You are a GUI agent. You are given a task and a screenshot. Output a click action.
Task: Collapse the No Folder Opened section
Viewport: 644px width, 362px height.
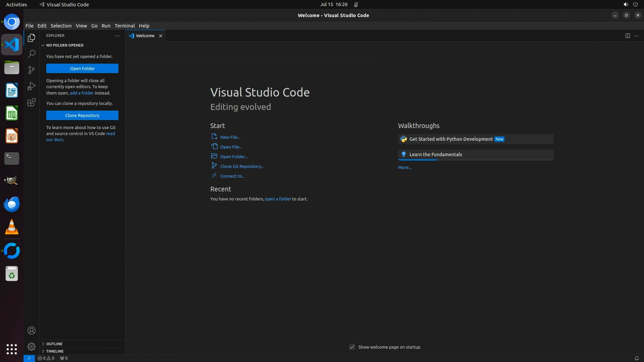[x=65, y=45]
